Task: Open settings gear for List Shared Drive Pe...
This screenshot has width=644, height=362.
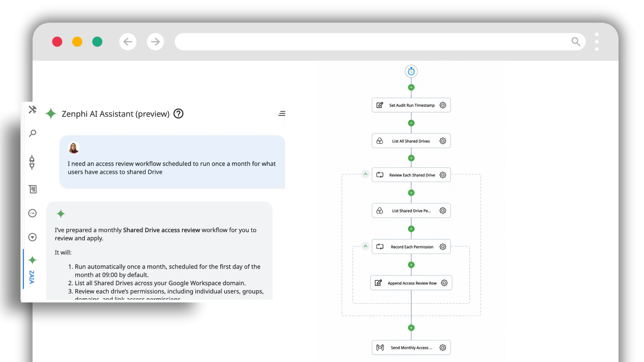Action: [443, 211]
